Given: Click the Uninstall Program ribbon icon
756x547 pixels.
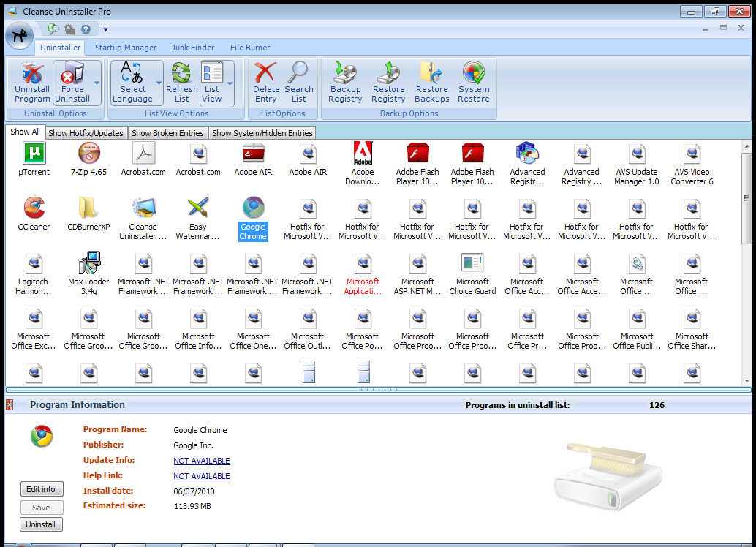Looking at the screenshot, I should [x=32, y=83].
